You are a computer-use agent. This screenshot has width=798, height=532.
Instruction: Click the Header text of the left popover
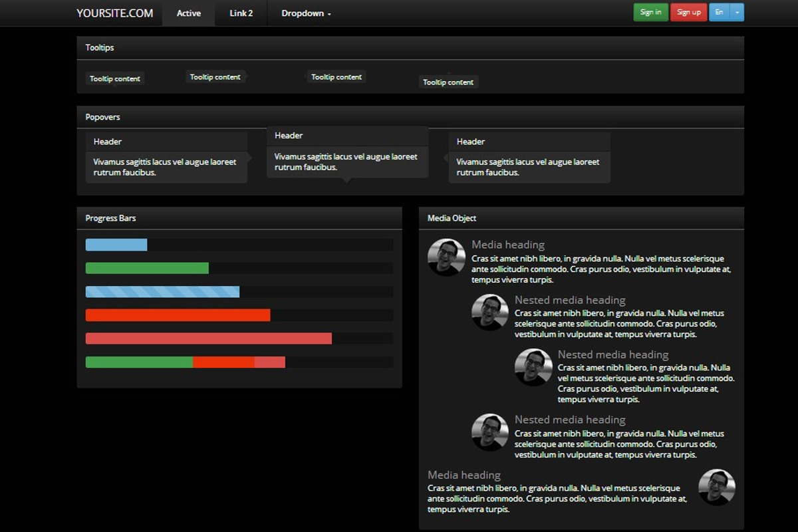coord(108,141)
